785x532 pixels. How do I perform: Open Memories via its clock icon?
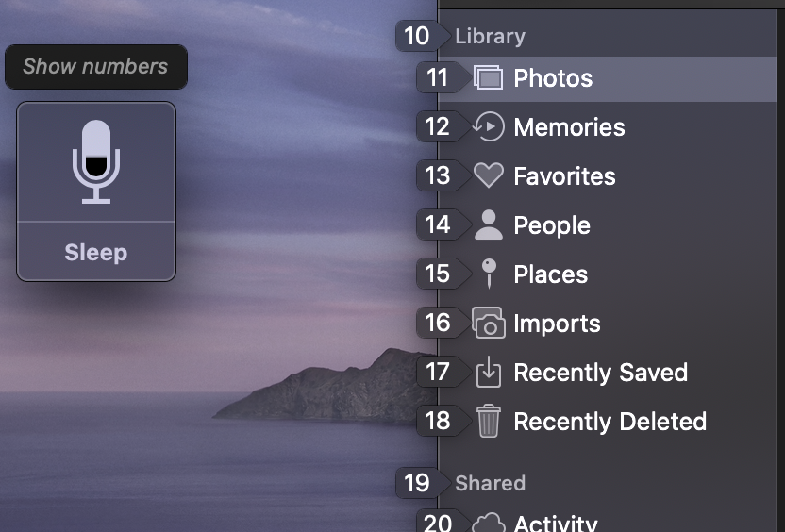tap(488, 127)
